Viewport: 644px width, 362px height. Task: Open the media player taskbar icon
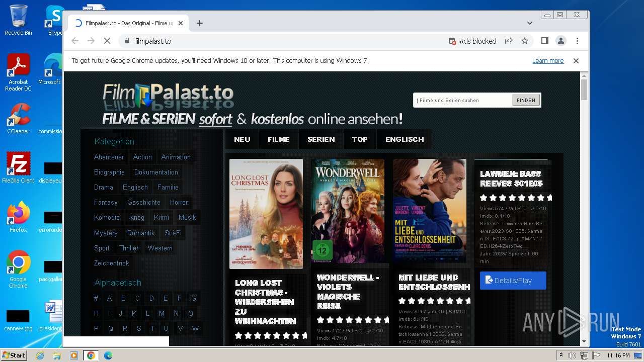click(x=74, y=355)
